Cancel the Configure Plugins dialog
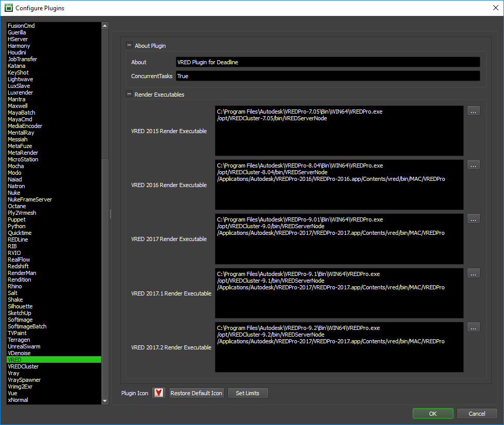Viewport: 504px width, 425px height. click(x=477, y=413)
